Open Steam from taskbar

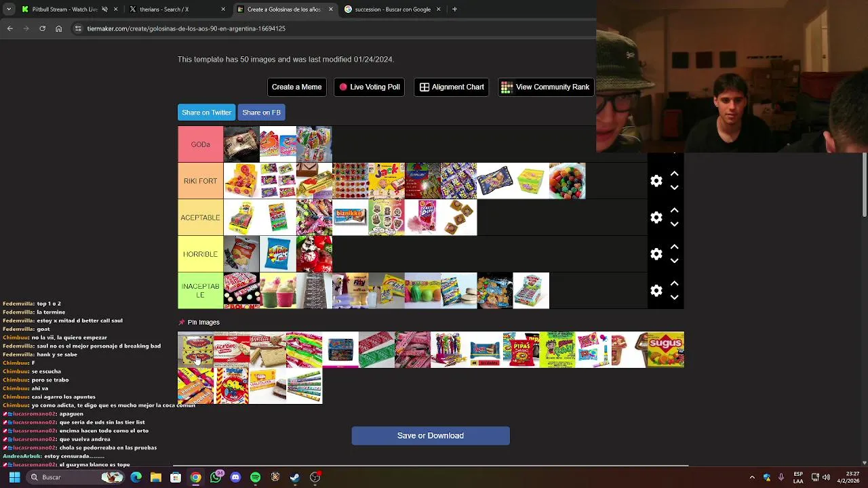[295, 477]
